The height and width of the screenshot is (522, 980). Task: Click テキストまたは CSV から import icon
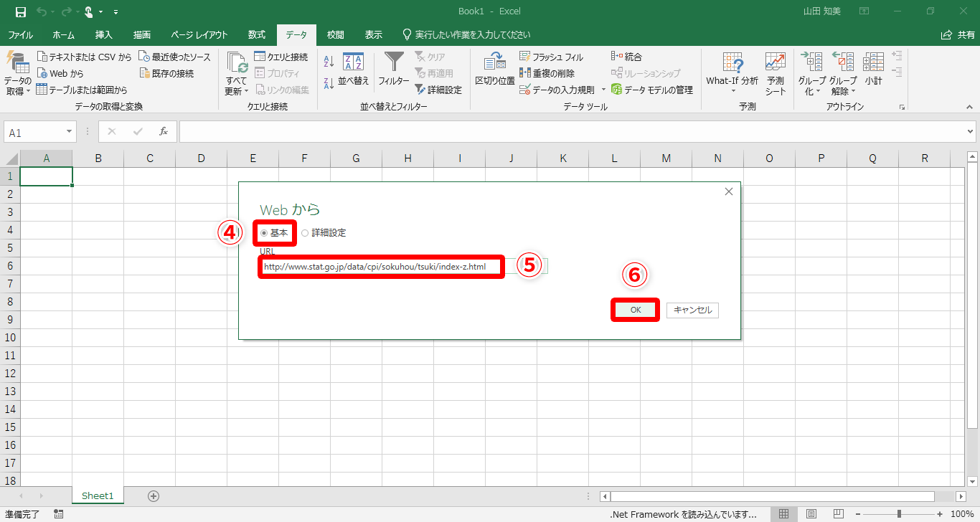tap(42, 57)
